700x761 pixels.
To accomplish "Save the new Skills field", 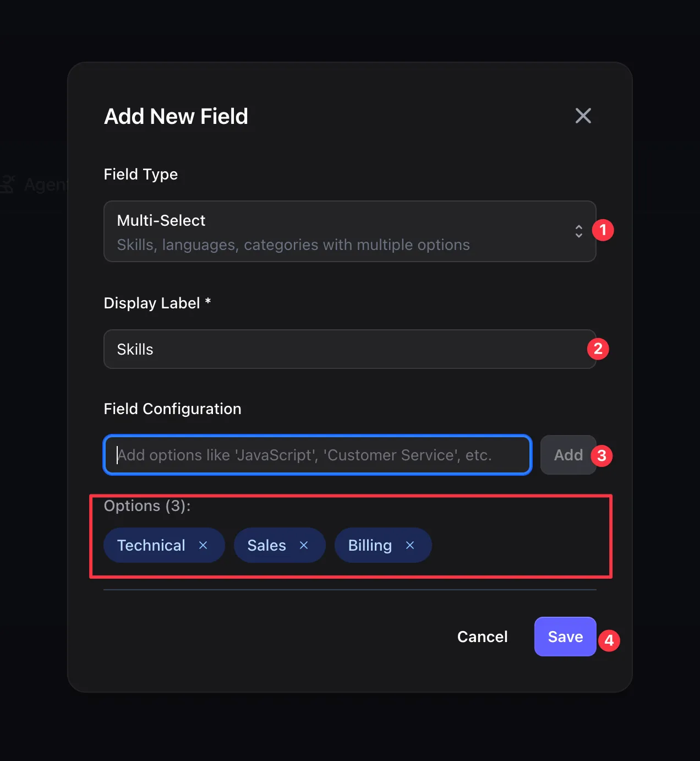I will click(x=565, y=636).
